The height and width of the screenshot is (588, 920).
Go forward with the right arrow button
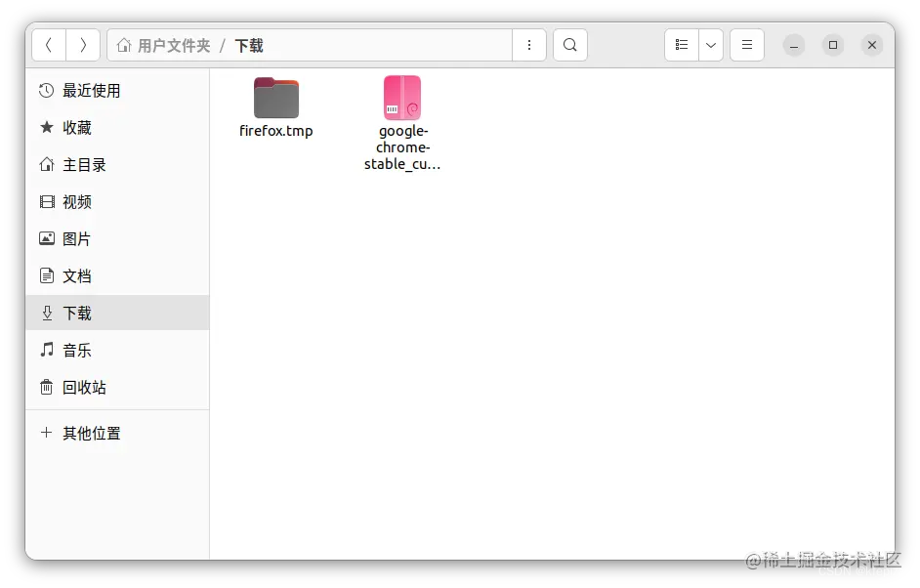(x=83, y=45)
